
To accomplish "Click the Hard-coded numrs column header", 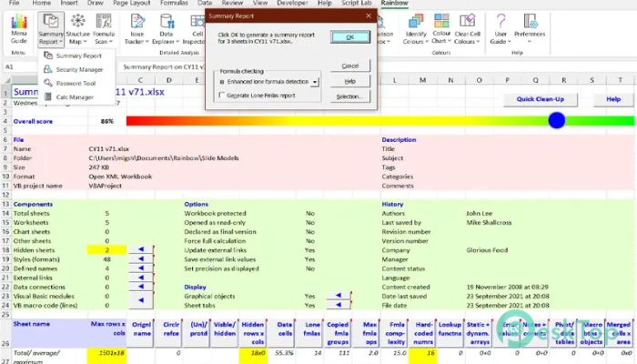I will (422, 333).
